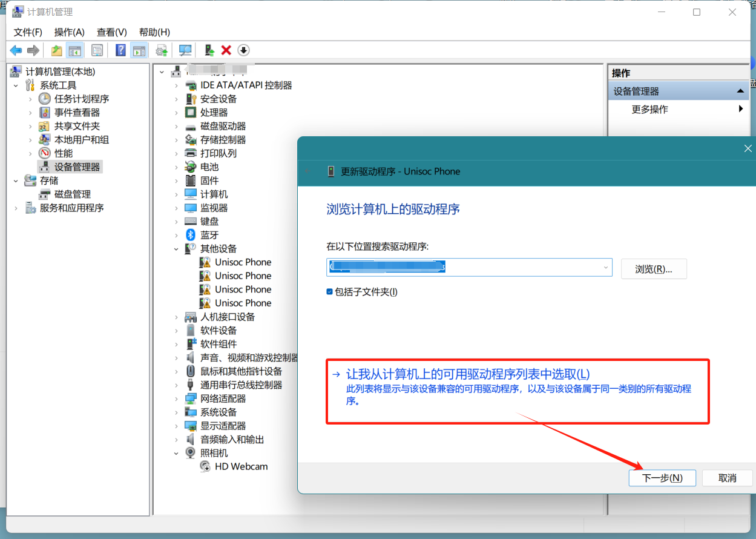Open the 查看(V) menu
Viewport: 756px width, 539px height.
(111, 32)
